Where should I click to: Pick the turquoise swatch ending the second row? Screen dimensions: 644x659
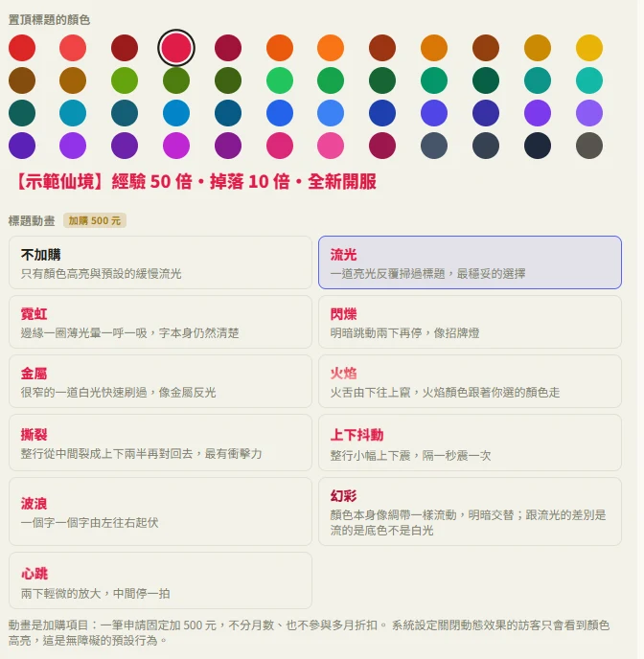click(x=589, y=80)
